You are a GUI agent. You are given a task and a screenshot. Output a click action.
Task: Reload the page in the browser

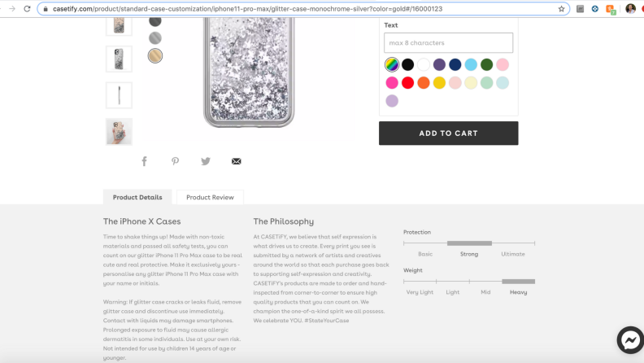(27, 9)
